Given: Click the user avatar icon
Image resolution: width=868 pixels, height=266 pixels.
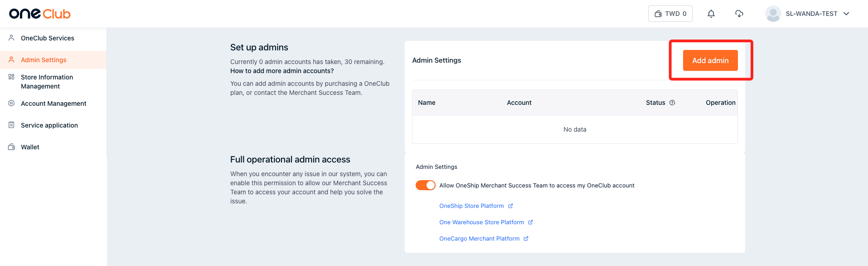Looking at the screenshot, I should 773,14.
